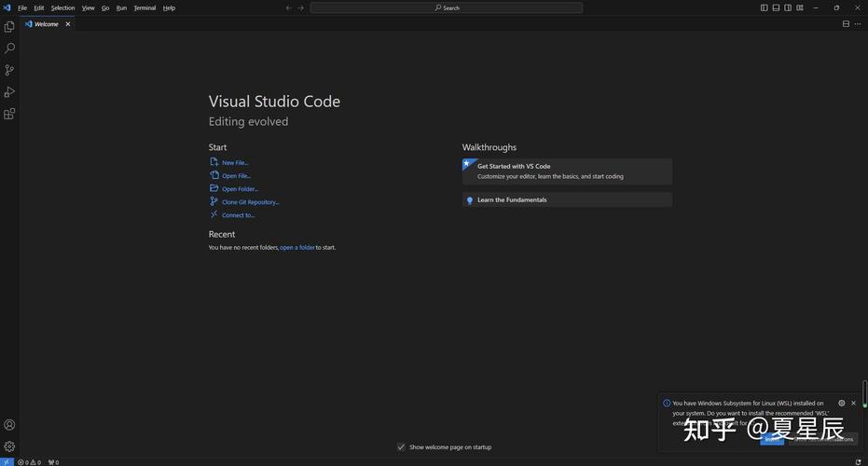Open notifications bell in status bar
The image size is (868, 466).
coord(858,462)
